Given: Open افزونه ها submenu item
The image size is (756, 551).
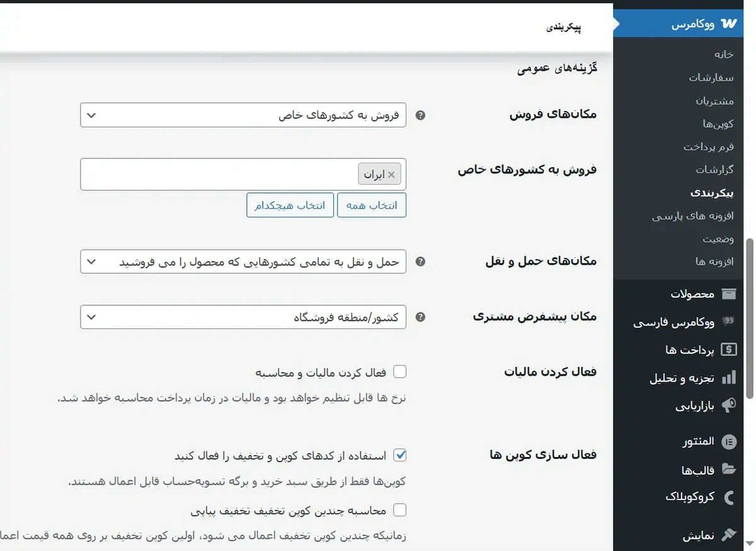Looking at the screenshot, I should tap(715, 262).
